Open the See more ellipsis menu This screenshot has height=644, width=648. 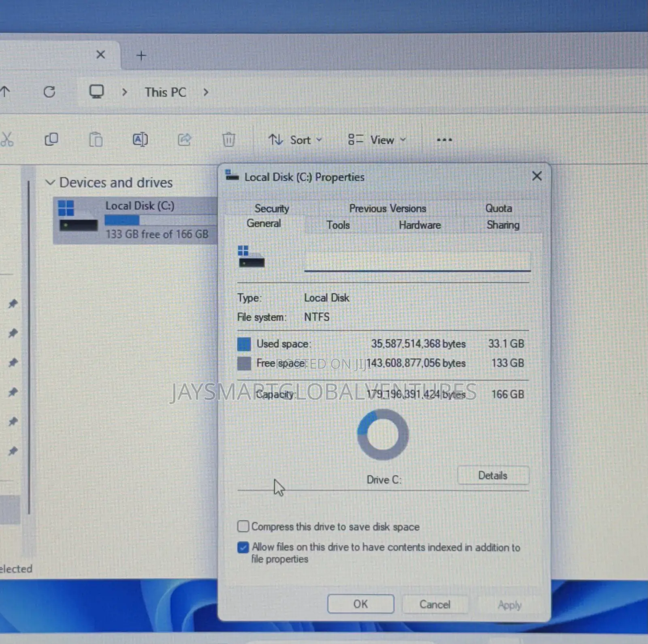tap(444, 140)
